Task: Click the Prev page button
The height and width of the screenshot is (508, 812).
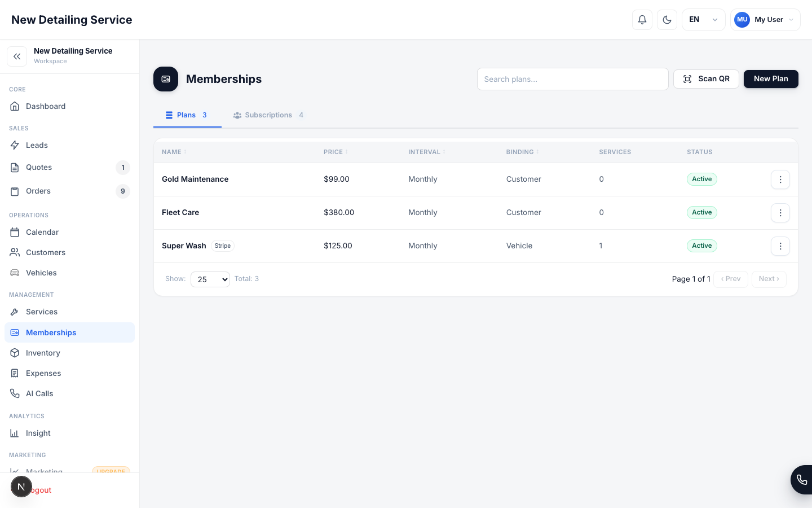Action: coord(731,279)
